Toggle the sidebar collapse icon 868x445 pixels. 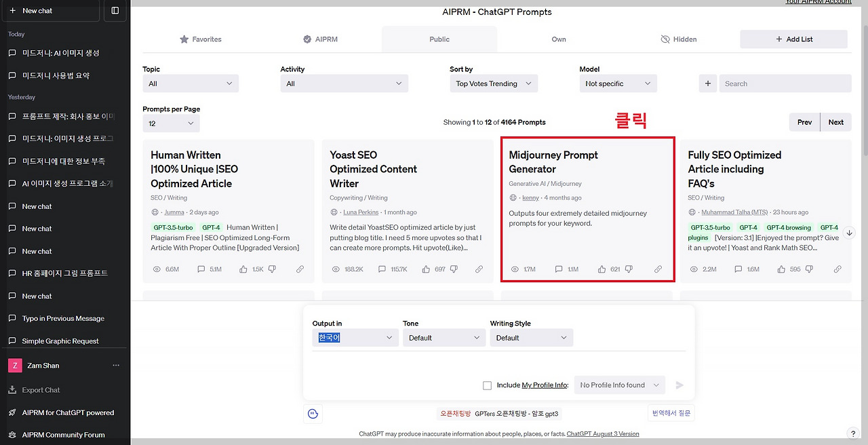tap(115, 11)
